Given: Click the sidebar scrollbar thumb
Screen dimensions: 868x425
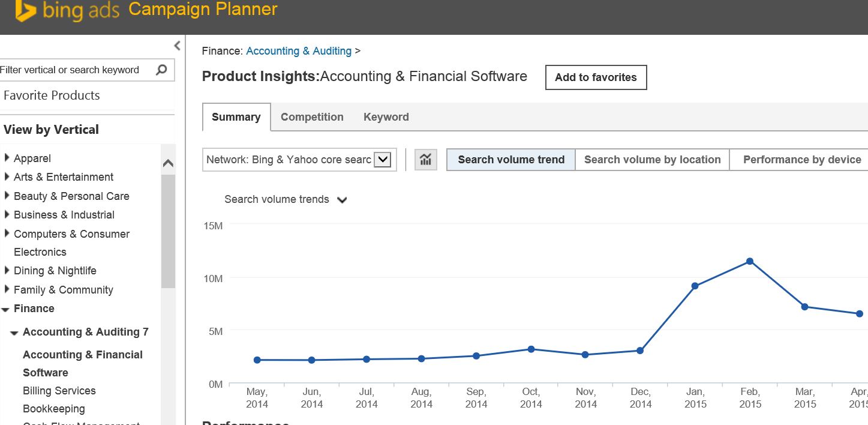Looking at the screenshot, I should 168,231.
